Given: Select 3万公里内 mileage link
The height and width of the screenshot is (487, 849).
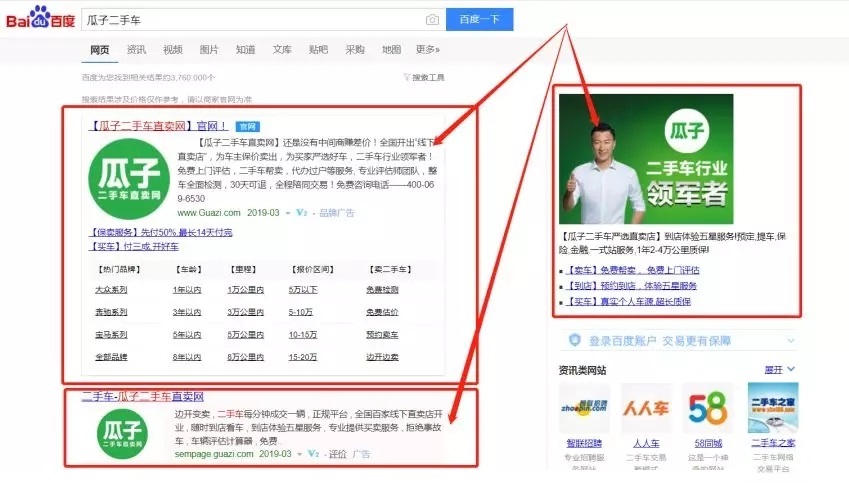Looking at the screenshot, I should [245, 312].
